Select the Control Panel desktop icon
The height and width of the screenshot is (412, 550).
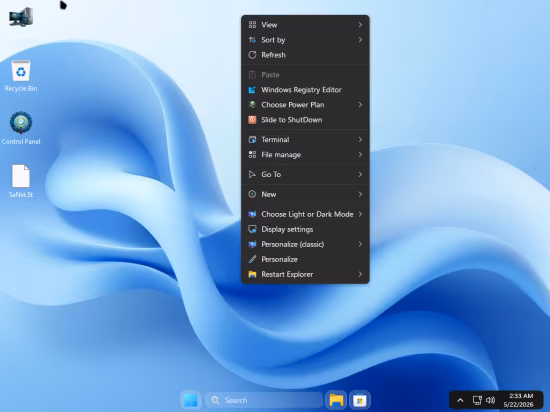(x=21, y=128)
